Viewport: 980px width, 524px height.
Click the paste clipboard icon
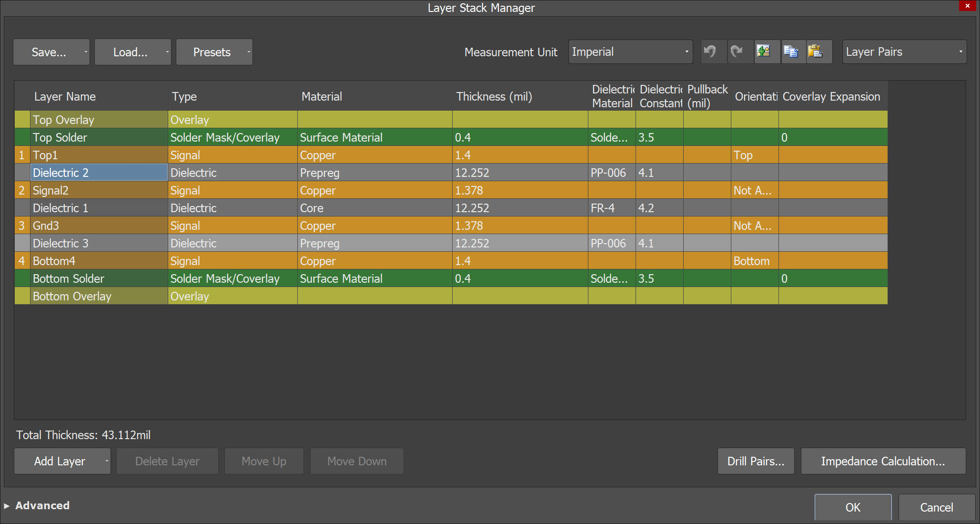point(816,51)
